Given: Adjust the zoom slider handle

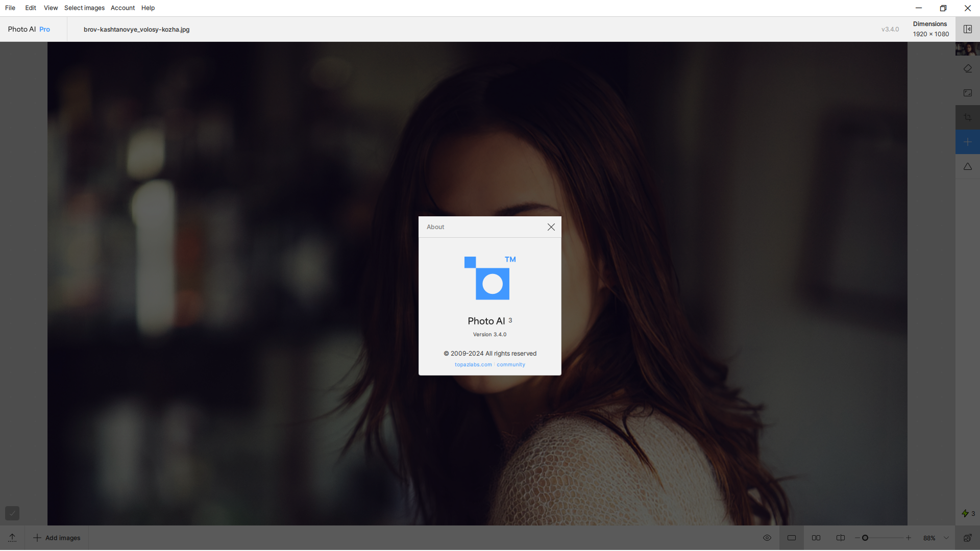Looking at the screenshot, I should click(865, 538).
